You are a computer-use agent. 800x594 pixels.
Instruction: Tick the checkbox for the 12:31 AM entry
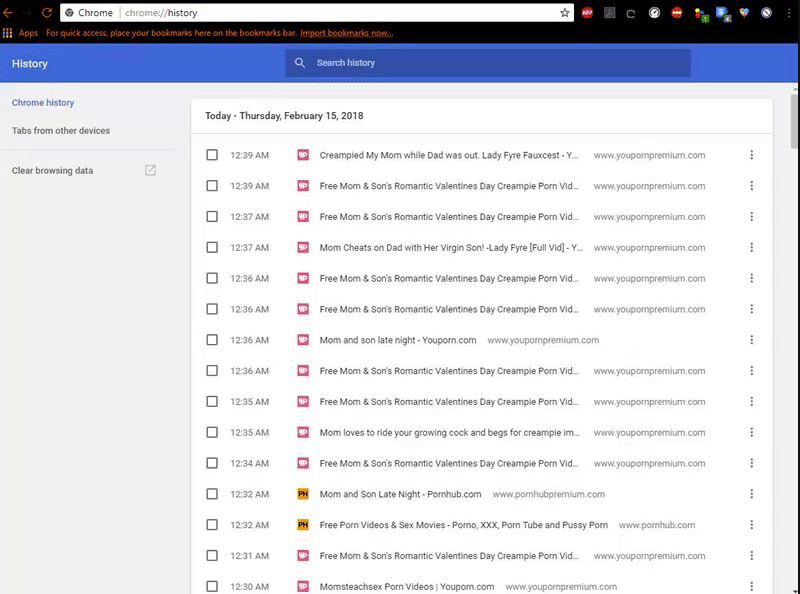click(212, 556)
